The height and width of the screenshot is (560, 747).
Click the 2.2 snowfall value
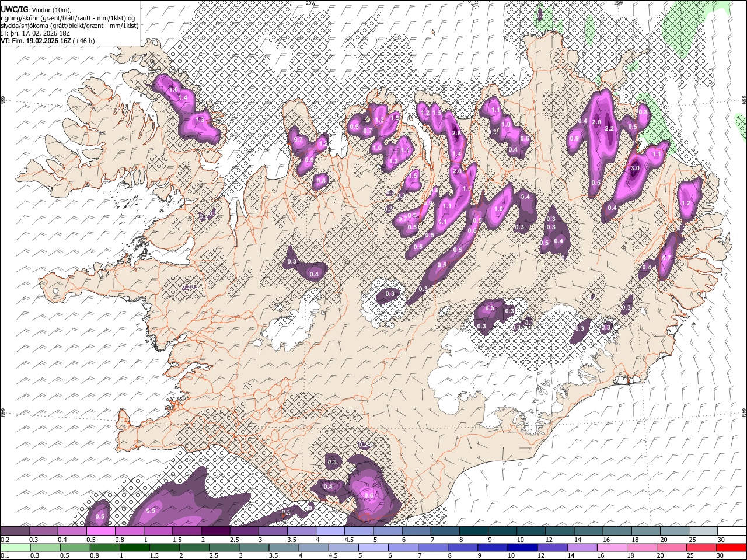(609, 128)
